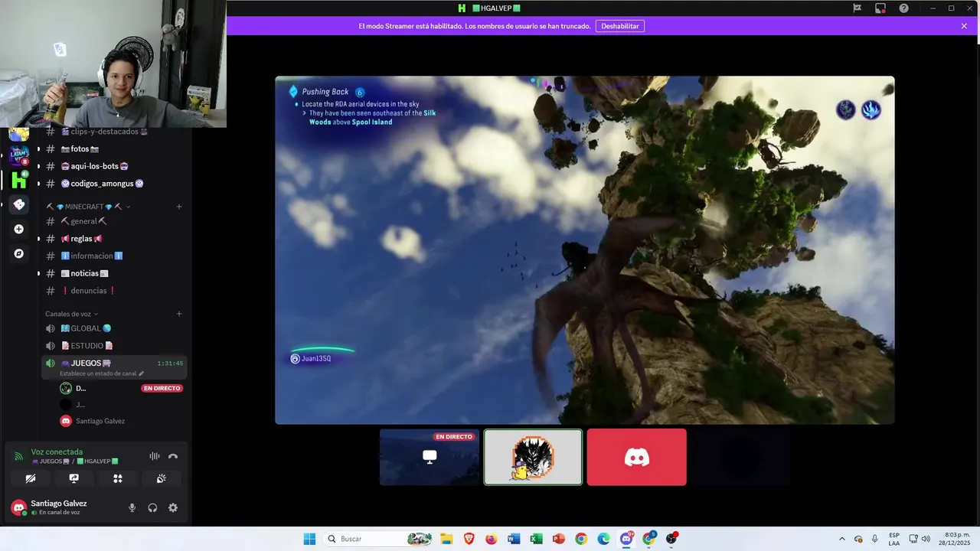The height and width of the screenshot is (551, 980).
Task: Select user D... streaming EN DIRECTO
Action: click(121, 388)
